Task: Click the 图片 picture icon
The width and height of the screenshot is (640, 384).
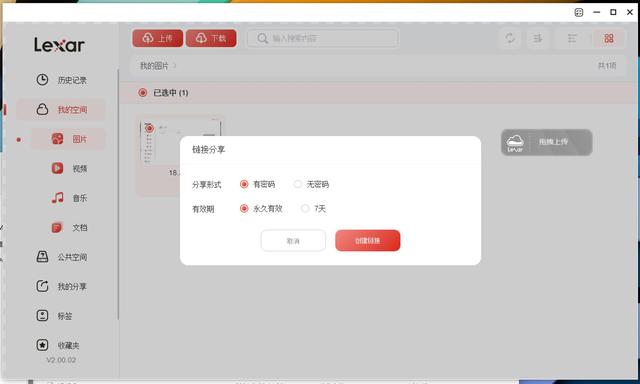Action: [57, 139]
